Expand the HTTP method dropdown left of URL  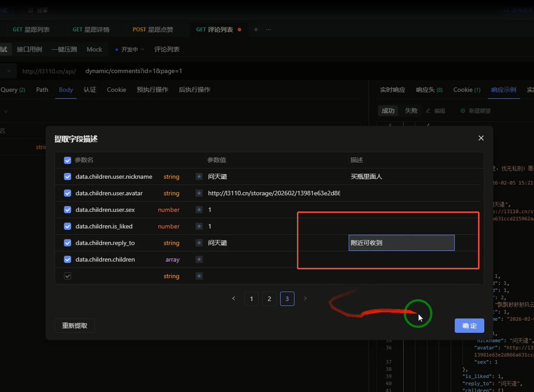pos(9,71)
